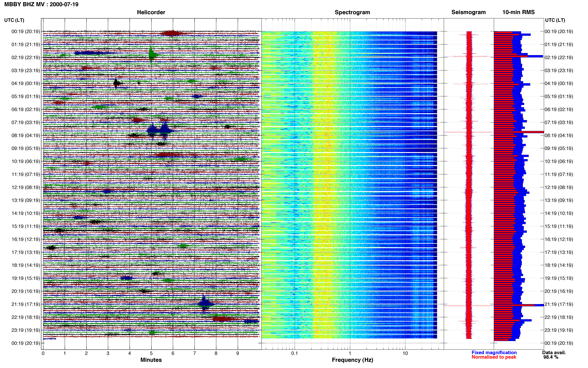Click minute tick label '9' on helicorder

click(x=238, y=353)
